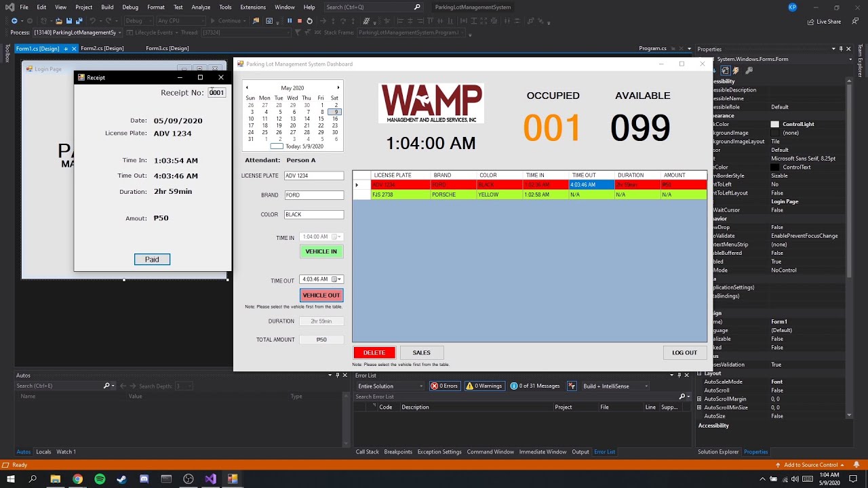Toggle the Warnings filter button

coord(484,386)
